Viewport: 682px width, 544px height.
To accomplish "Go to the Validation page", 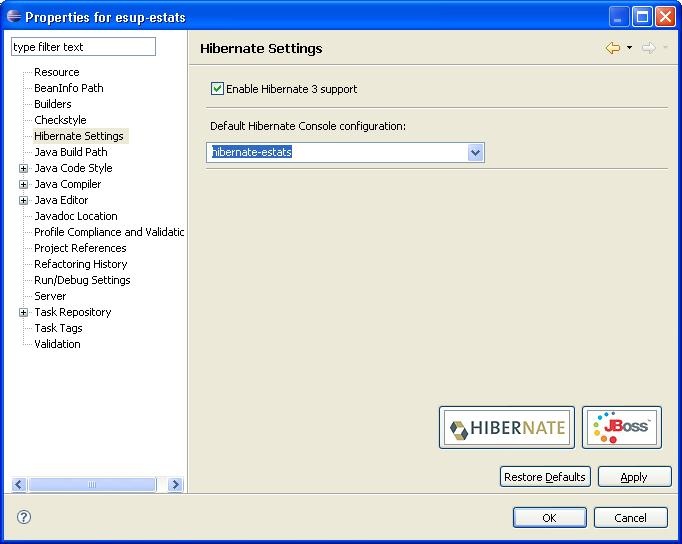I will (x=57, y=344).
